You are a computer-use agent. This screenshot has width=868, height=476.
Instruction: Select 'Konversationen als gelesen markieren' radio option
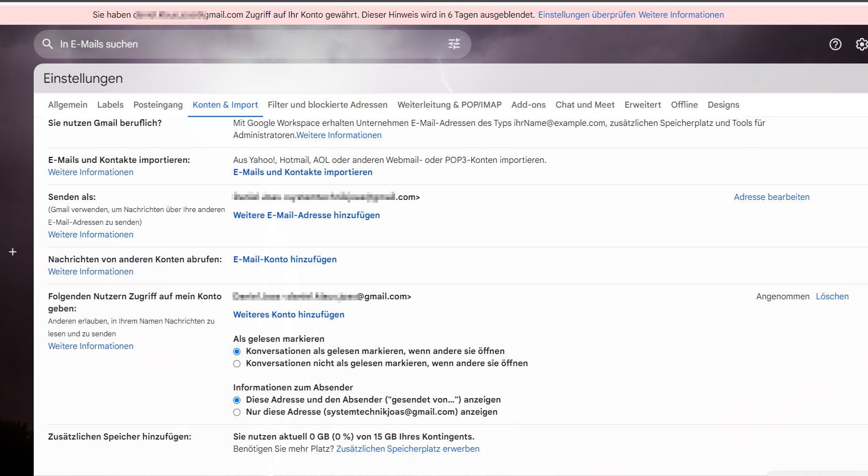(x=237, y=352)
